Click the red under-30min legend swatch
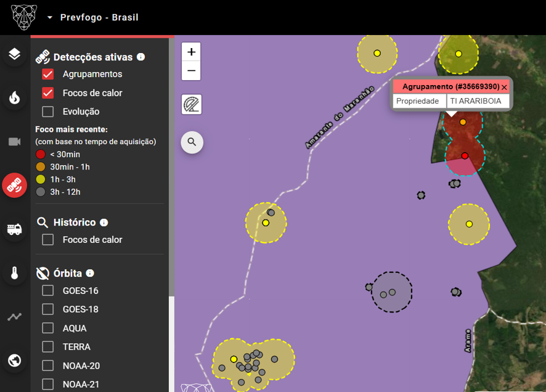 pos(41,154)
